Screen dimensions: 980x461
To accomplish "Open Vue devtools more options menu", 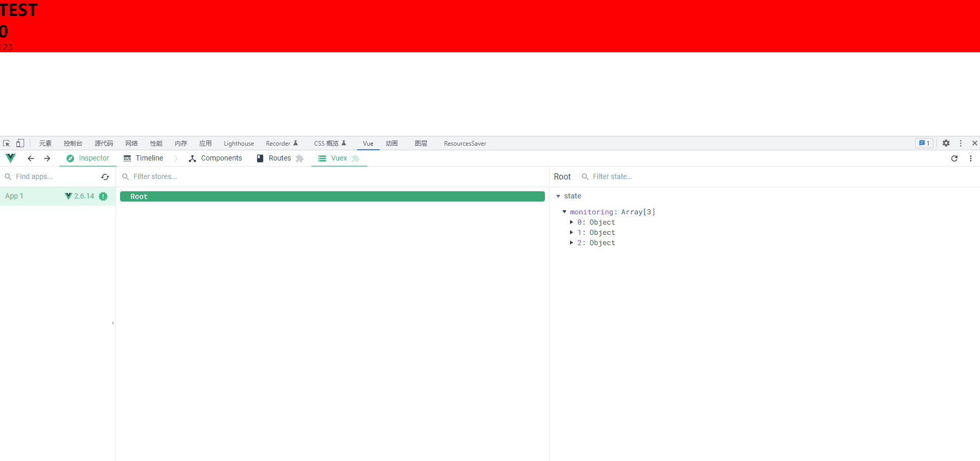I will (971, 158).
